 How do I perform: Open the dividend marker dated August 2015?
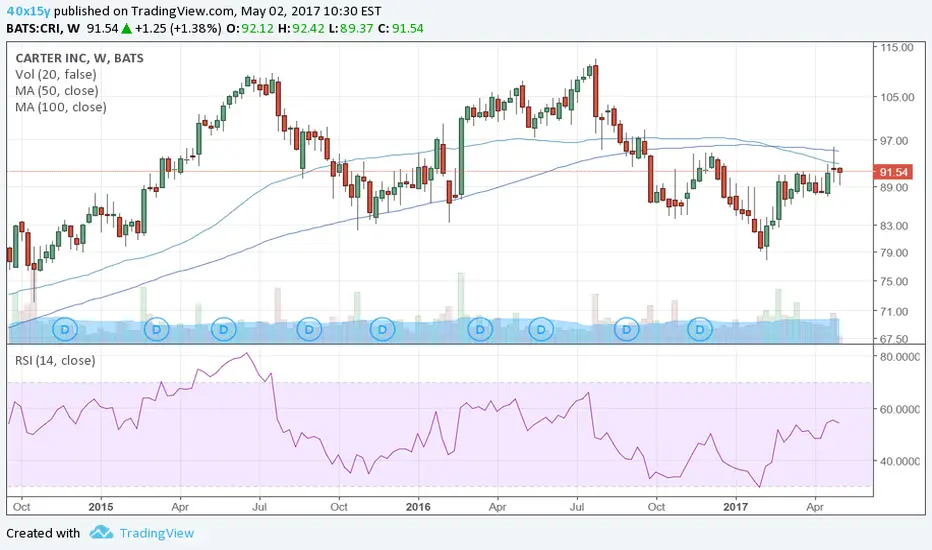click(x=309, y=329)
